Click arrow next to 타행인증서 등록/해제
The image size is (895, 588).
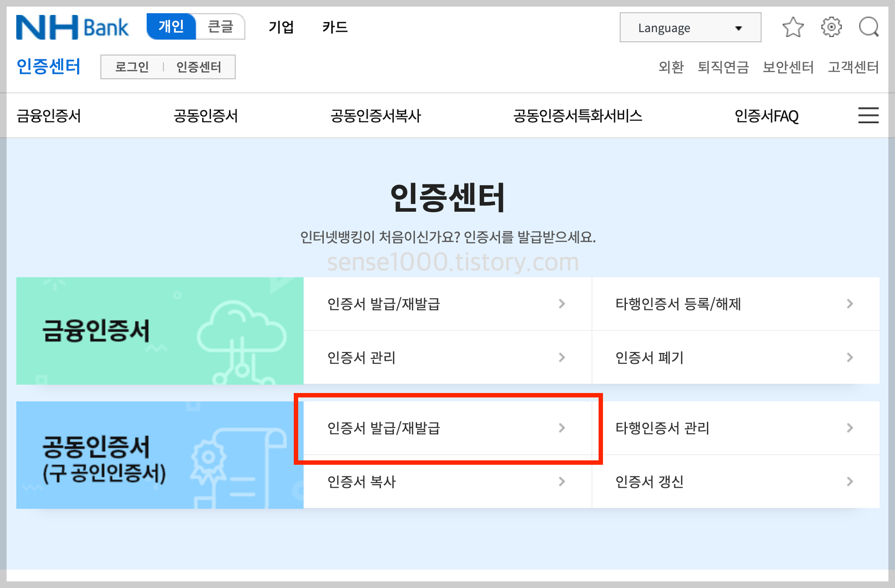pos(850,304)
